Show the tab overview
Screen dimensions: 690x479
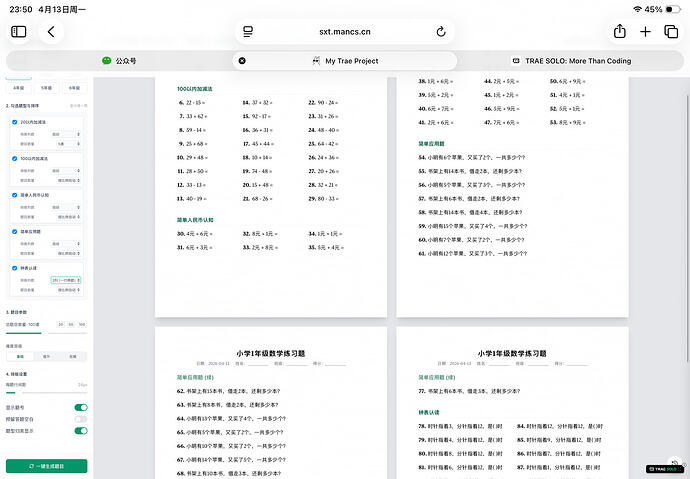[x=671, y=32]
